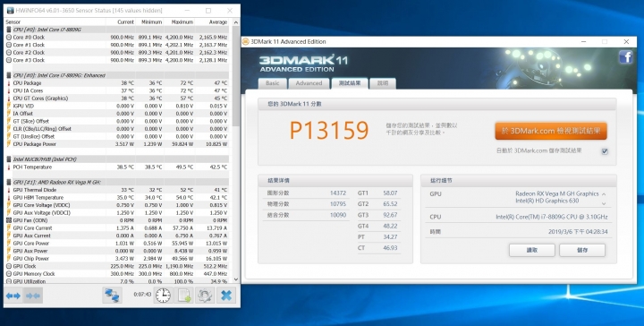Screen dimensions: 644x326
Task: Select the Core #3 Clock row
Action: click(116, 60)
